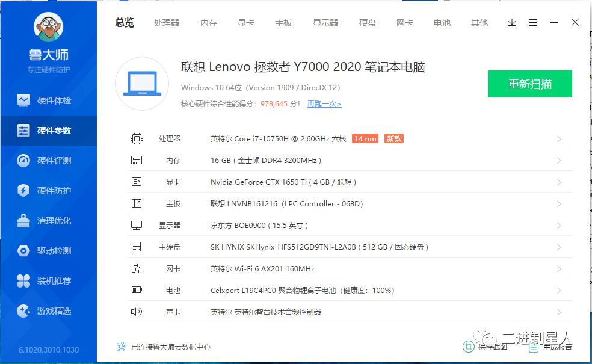Switch to the 显卡 tab

[x=246, y=23]
